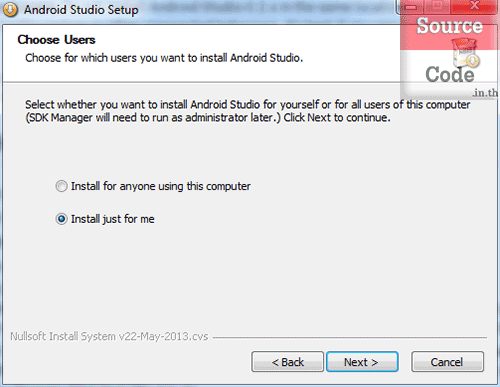Click the maximize button in the title bar
The height and width of the screenshot is (387, 500).
[x=438, y=6]
